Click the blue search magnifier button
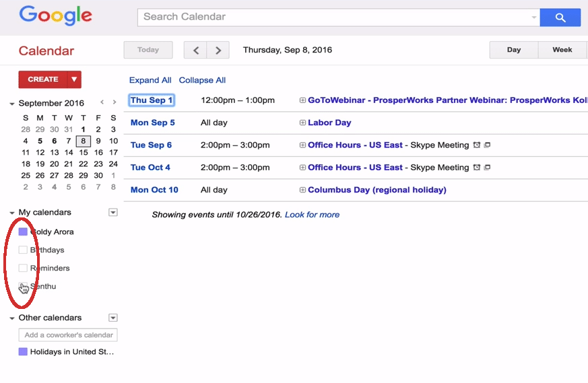Screen dimensions: 588x383 point(560,18)
